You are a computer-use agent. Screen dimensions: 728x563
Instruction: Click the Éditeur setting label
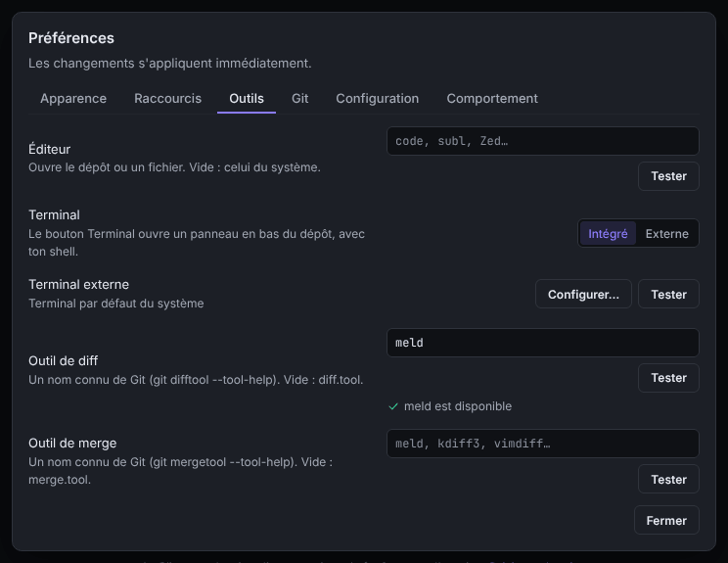tap(50, 149)
